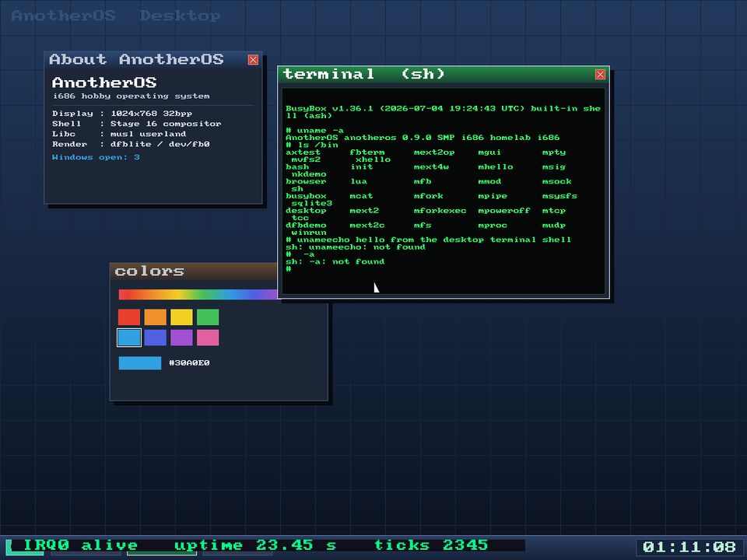
Task: Click the "IRQ0 alive" status text
Action: 80,545
